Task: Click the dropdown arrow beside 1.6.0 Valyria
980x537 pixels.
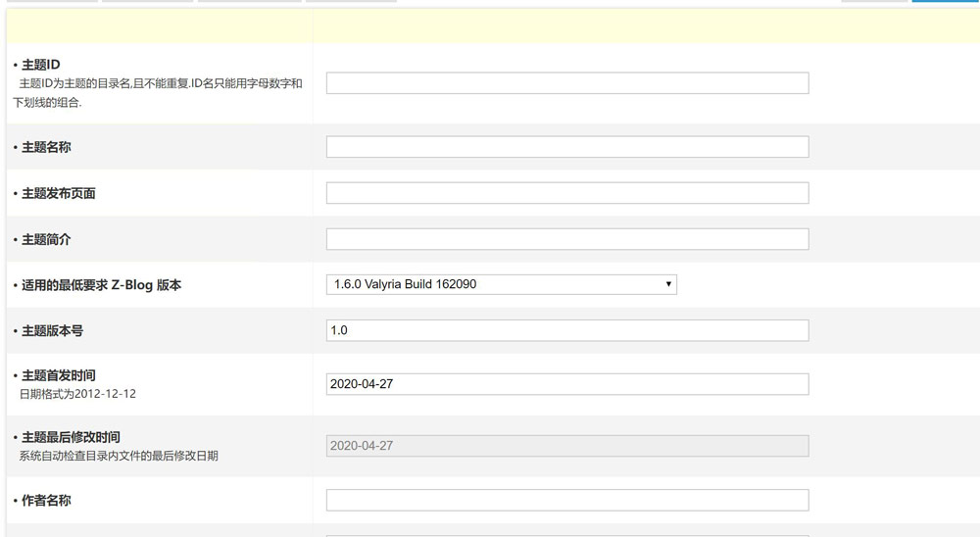Action: [668, 284]
